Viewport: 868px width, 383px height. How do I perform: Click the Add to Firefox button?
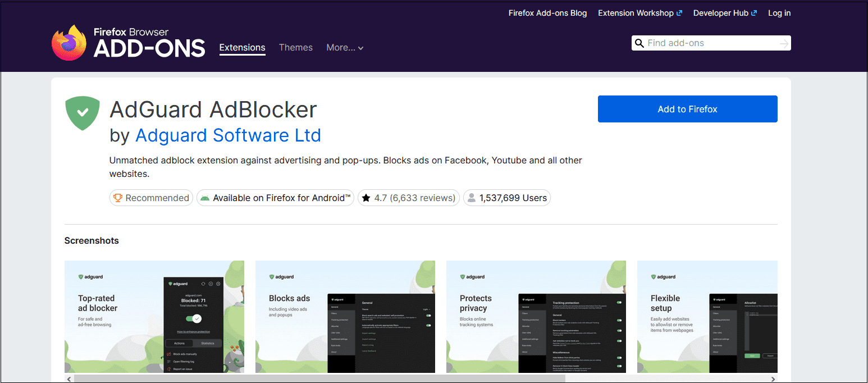tap(687, 109)
